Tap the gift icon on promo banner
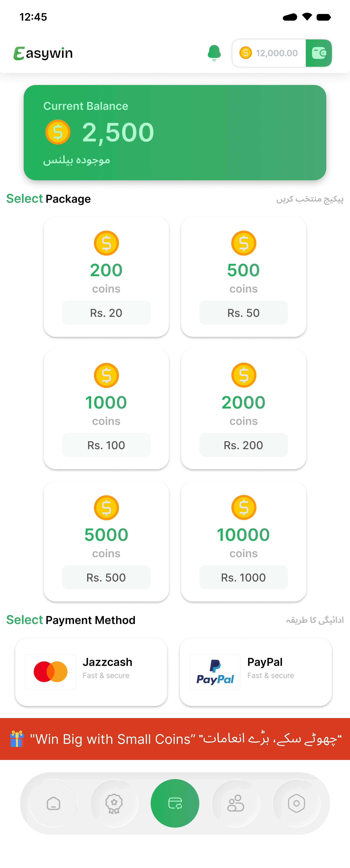Image resolution: width=350 pixels, height=868 pixels. coord(17,739)
